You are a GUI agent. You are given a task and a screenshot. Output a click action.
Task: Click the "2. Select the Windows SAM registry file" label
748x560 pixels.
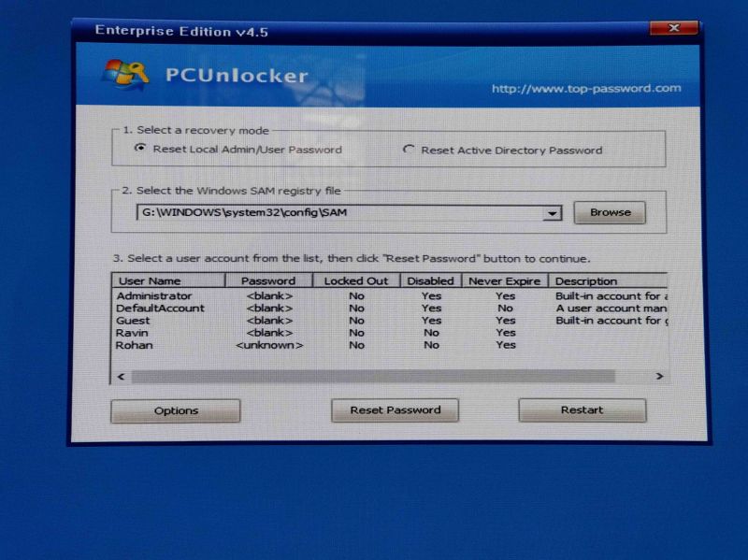pos(231,191)
